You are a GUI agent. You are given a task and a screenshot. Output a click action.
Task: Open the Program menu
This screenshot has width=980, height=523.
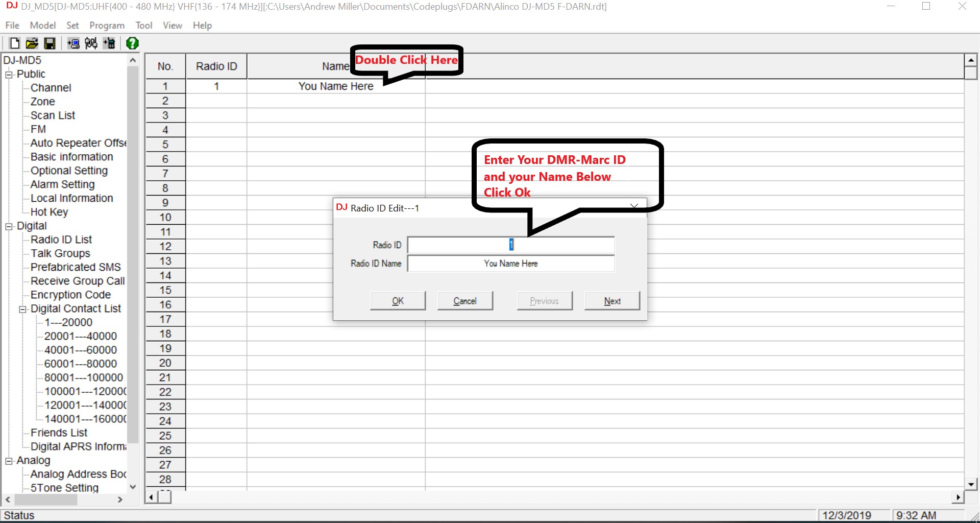(x=107, y=26)
